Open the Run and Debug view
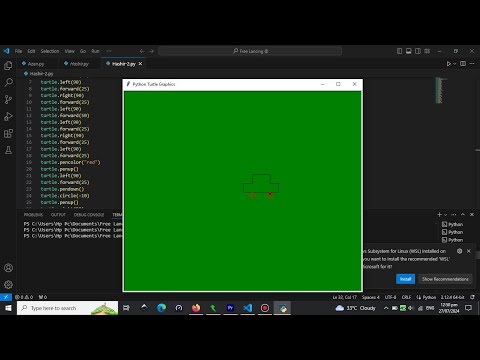This screenshot has width=480, height=360. pos(8,116)
